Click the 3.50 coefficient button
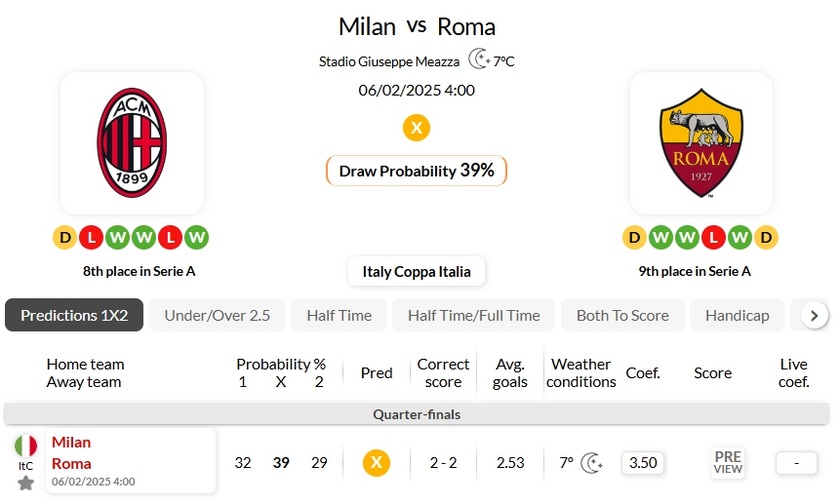 (x=642, y=462)
